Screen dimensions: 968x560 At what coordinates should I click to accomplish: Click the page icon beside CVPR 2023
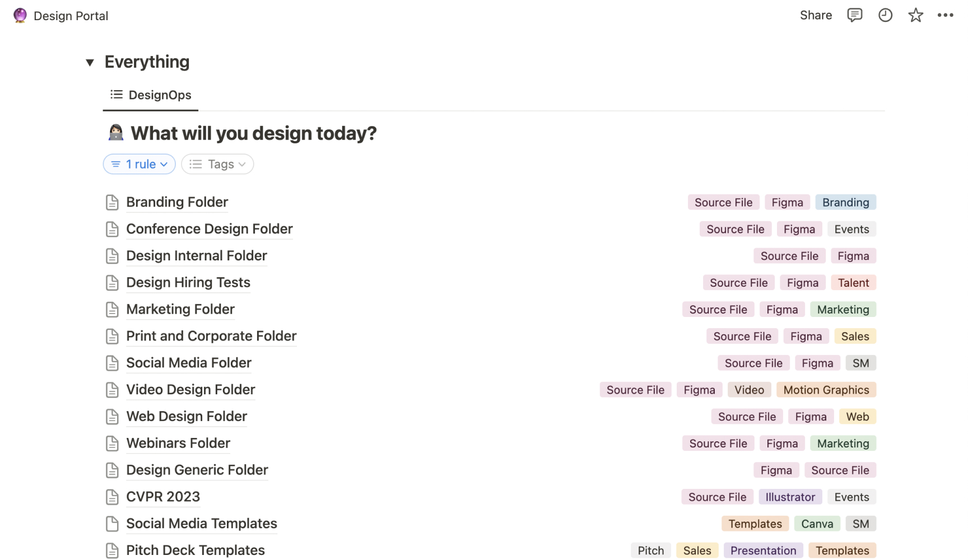[x=112, y=497]
